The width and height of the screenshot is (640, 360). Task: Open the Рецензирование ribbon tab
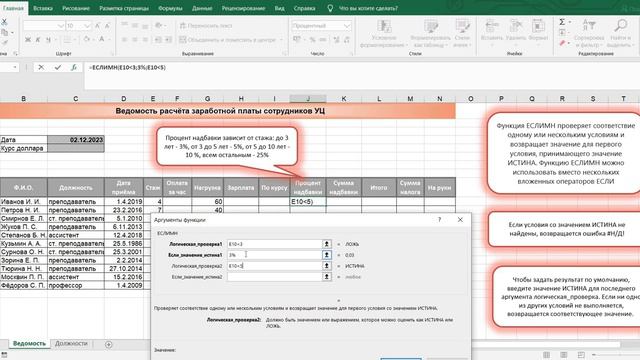click(243, 8)
